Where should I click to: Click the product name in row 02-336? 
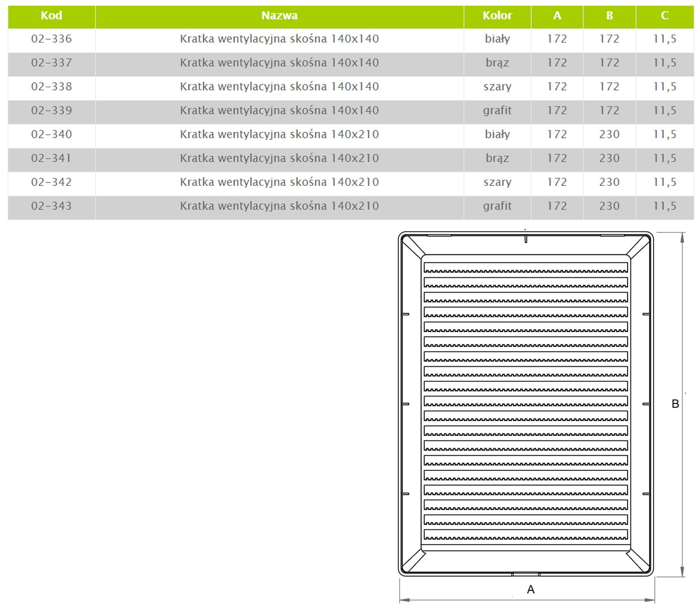[279, 39]
